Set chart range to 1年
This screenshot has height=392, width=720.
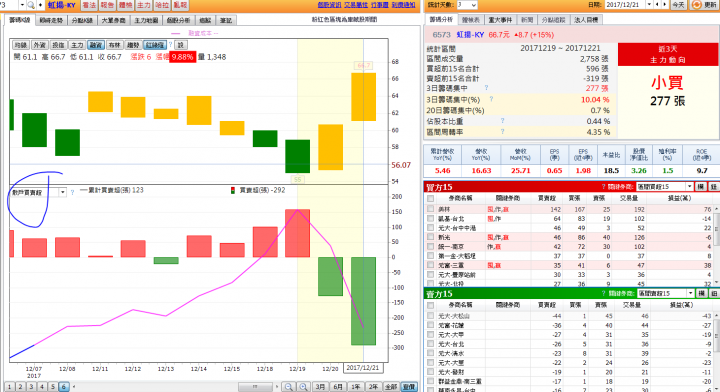click(355, 387)
